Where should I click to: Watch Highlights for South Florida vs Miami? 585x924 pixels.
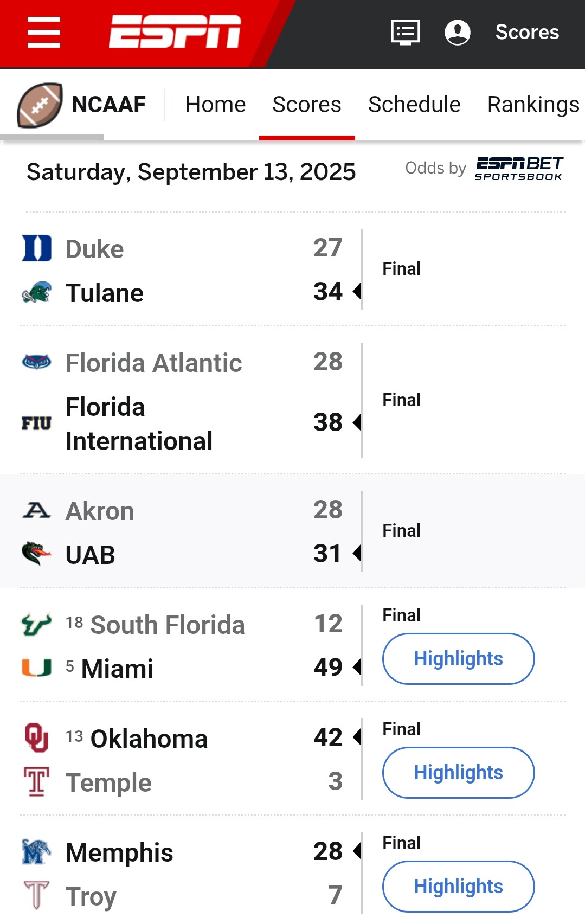(458, 659)
